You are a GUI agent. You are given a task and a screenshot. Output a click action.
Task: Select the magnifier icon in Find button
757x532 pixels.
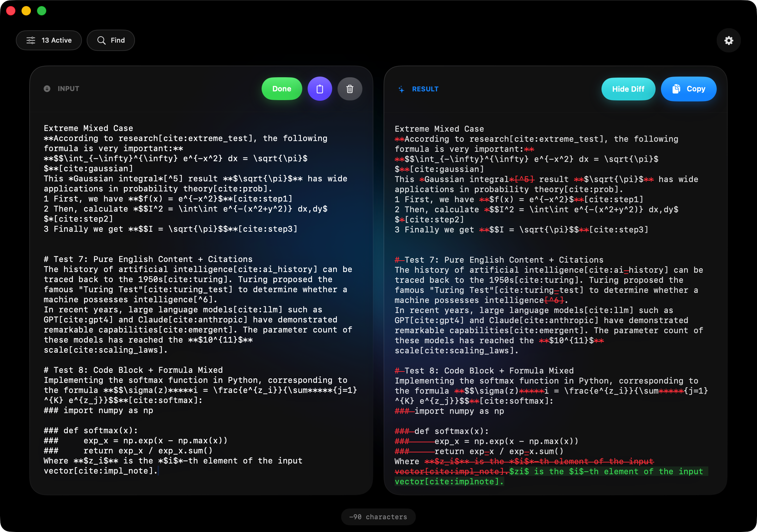(102, 40)
